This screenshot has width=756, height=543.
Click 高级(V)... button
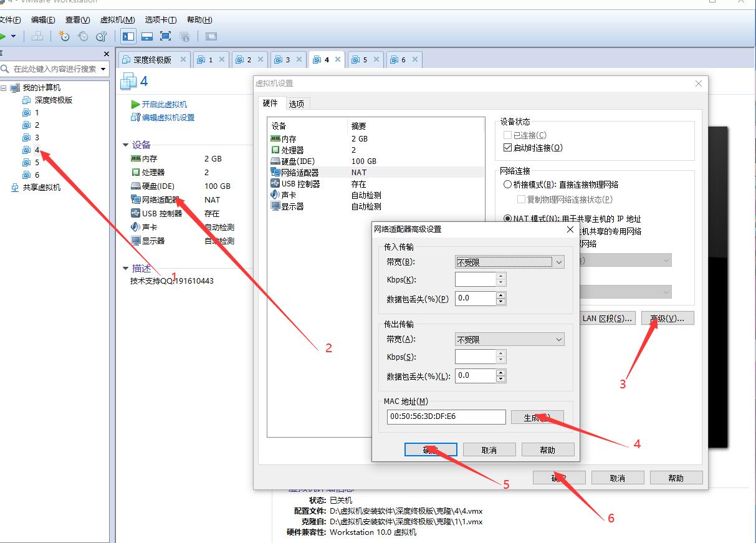(667, 318)
